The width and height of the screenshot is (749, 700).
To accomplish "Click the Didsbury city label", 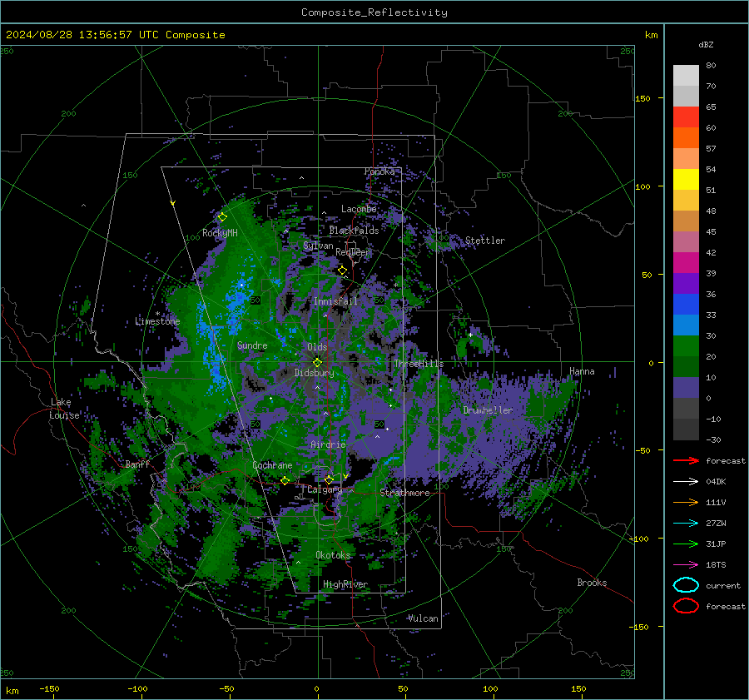I will [x=315, y=373].
